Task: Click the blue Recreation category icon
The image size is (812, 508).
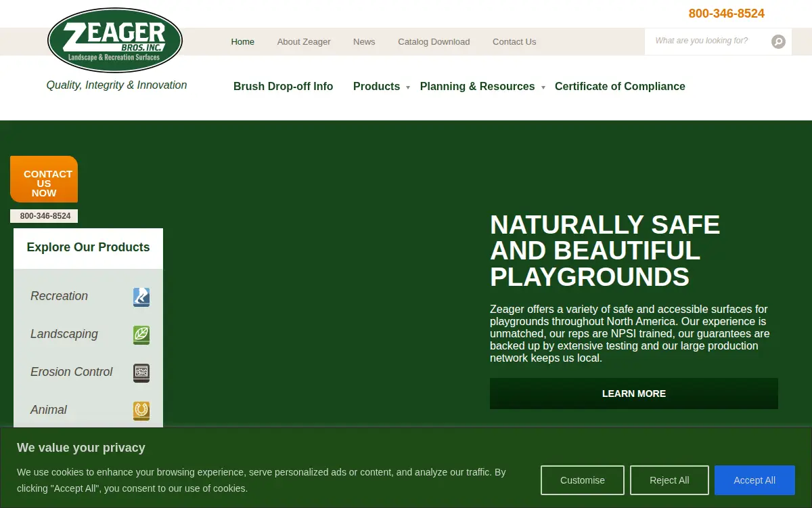Action: click(141, 297)
